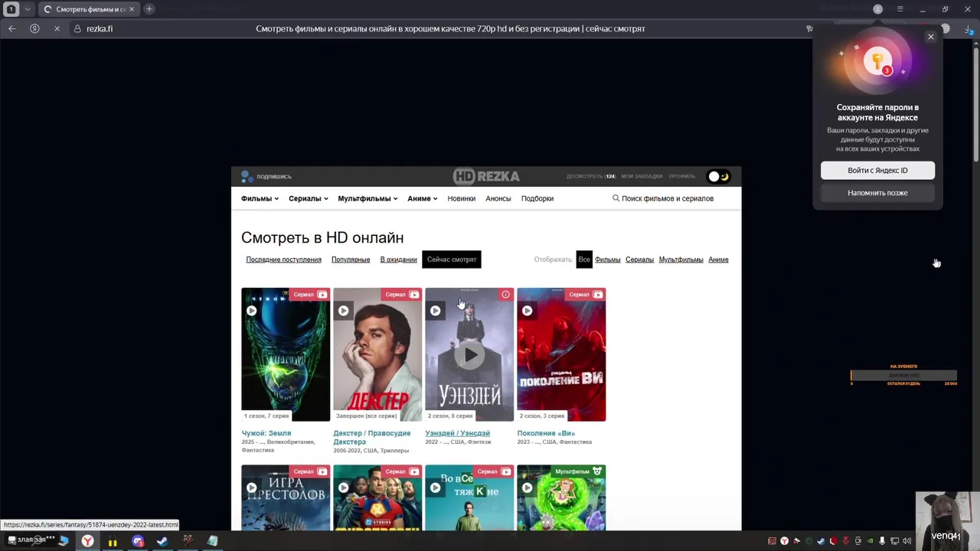
Task: Expand the Фильмы dropdown menu
Action: (x=260, y=198)
